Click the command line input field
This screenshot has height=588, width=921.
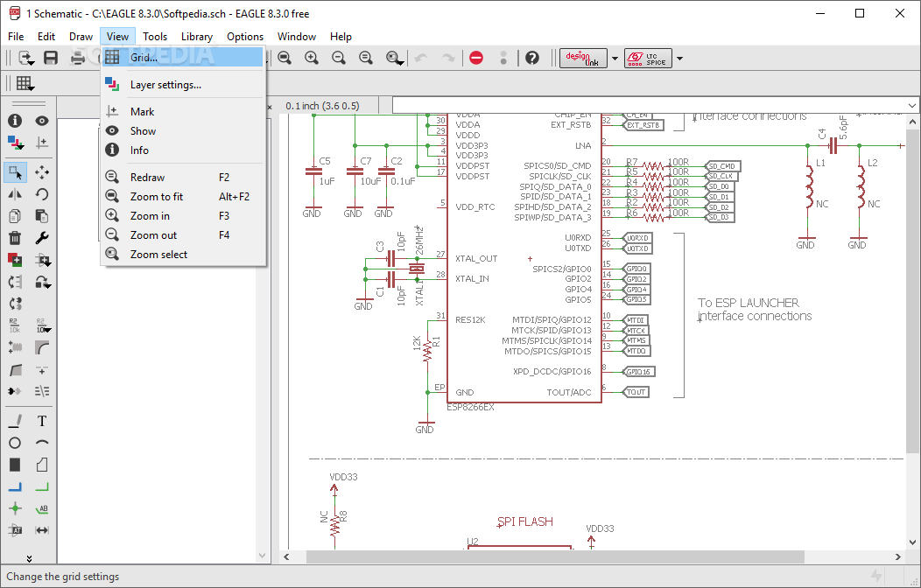coord(649,106)
